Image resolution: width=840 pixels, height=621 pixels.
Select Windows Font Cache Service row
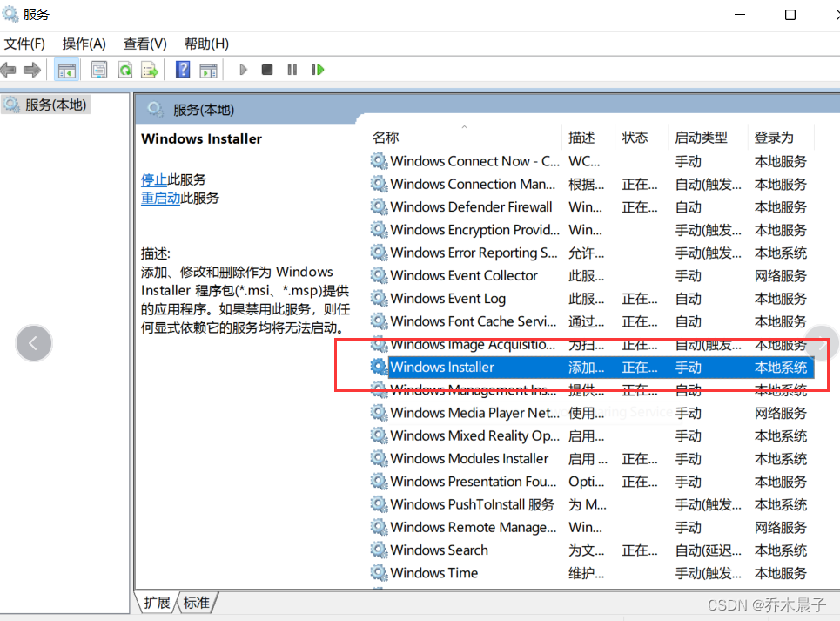coord(591,321)
